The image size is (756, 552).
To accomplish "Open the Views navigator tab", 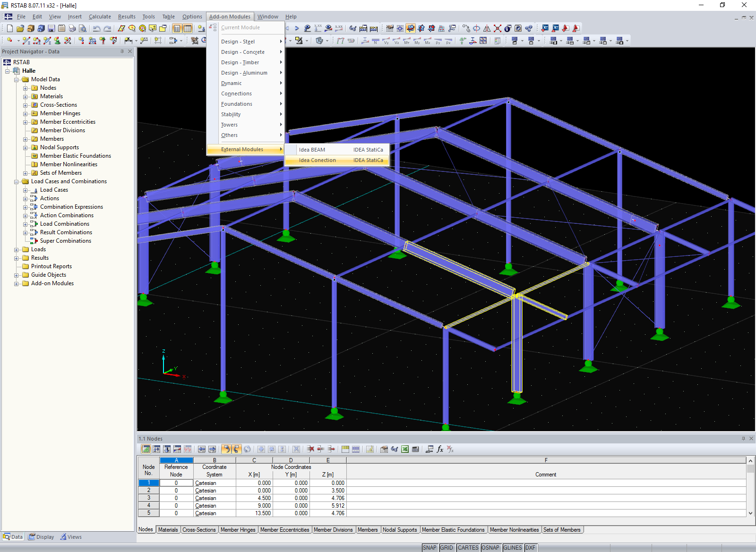I will tap(71, 537).
